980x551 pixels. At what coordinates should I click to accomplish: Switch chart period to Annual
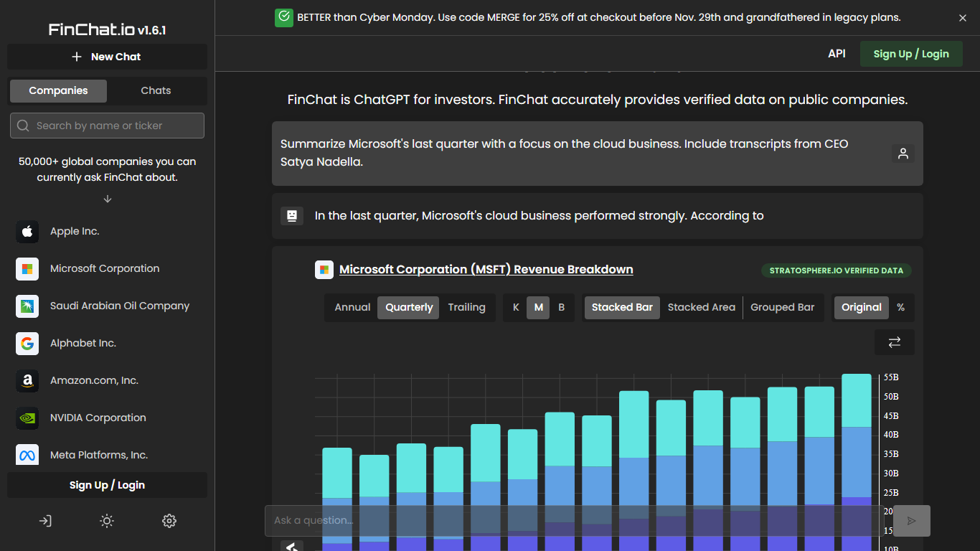coord(352,307)
